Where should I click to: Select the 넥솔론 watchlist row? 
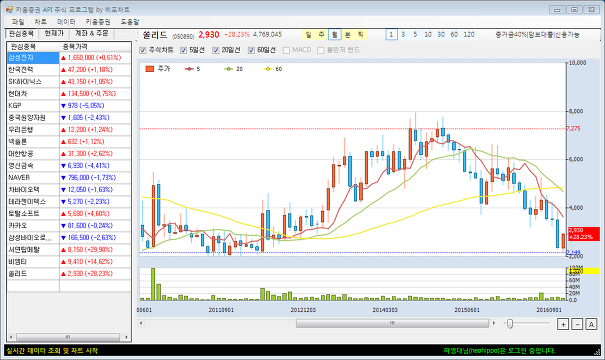pos(69,142)
